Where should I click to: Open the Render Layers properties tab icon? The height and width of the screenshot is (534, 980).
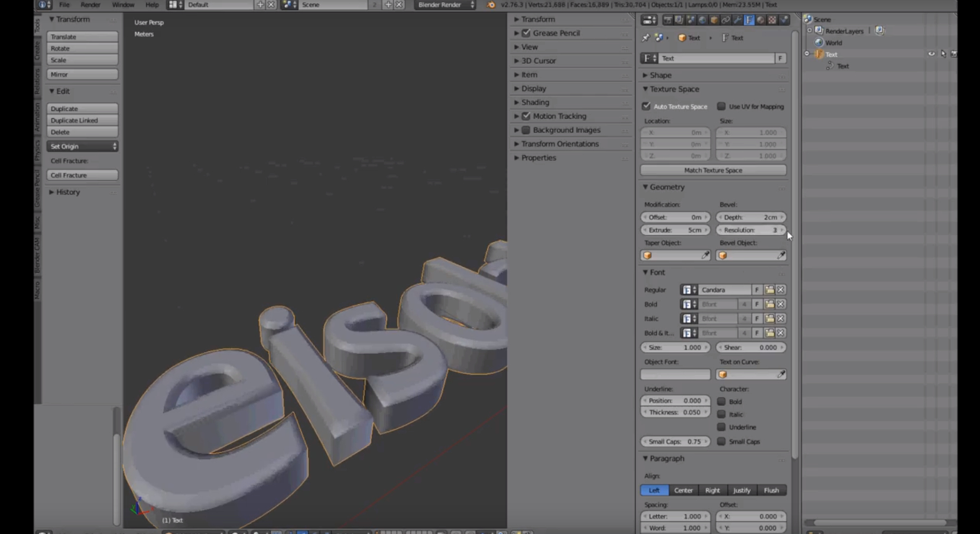[x=679, y=20]
